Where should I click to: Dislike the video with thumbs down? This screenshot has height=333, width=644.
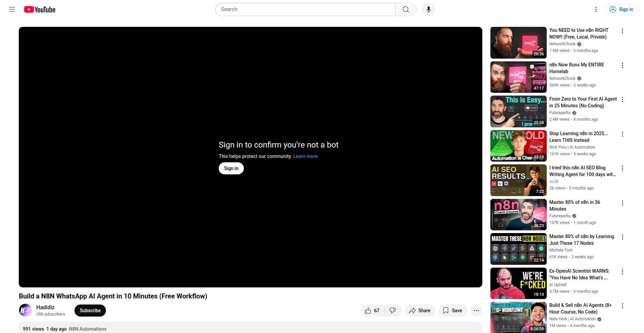point(393,311)
